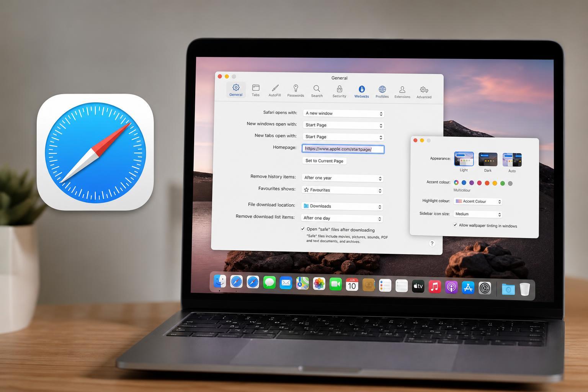Expand the 'Safari opens with' dropdown
588x392 pixels.
[343, 113]
